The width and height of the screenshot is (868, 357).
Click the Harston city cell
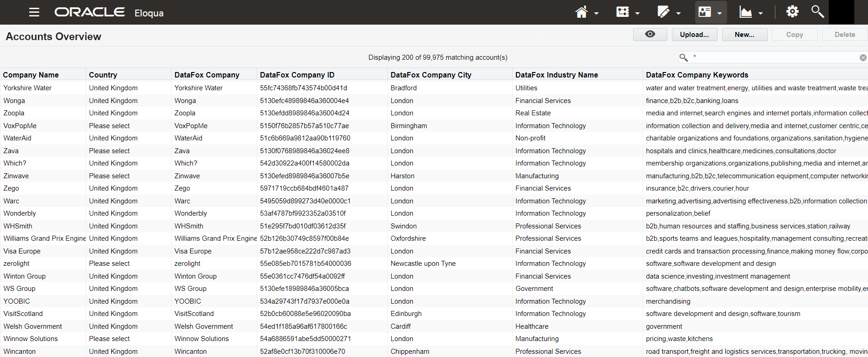402,176
